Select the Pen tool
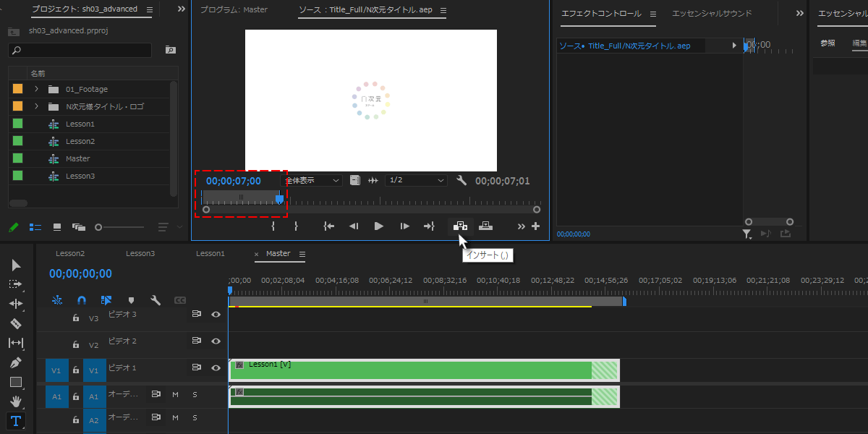This screenshot has width=868, height=434. tap(16, 362)
